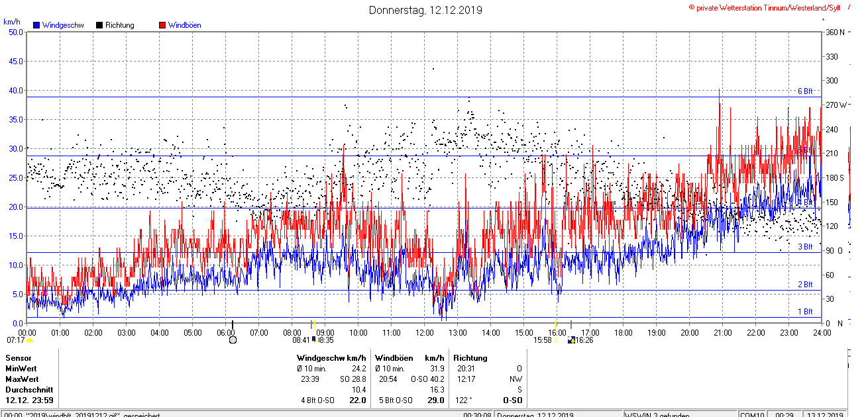Click the max gust value O-SO 40.2
The width and height of the screenshot is (868, 417).
(427, 379)
